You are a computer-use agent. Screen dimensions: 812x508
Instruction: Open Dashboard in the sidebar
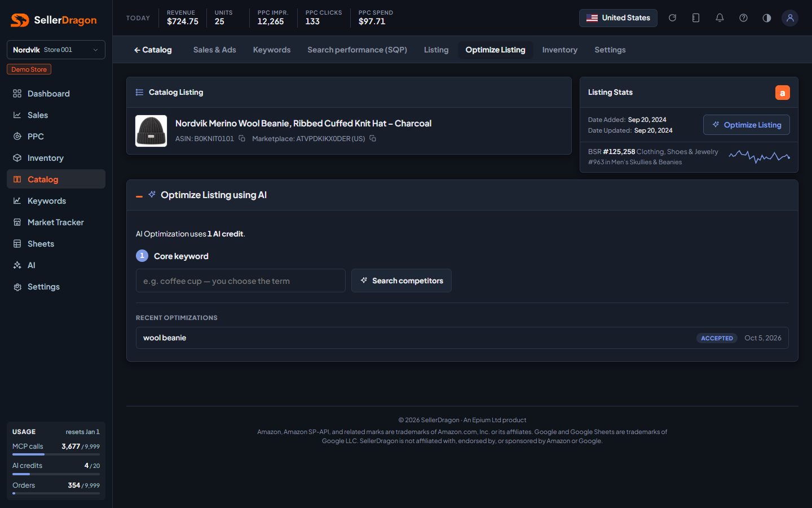pyautogui.click(x=56, y=94)
